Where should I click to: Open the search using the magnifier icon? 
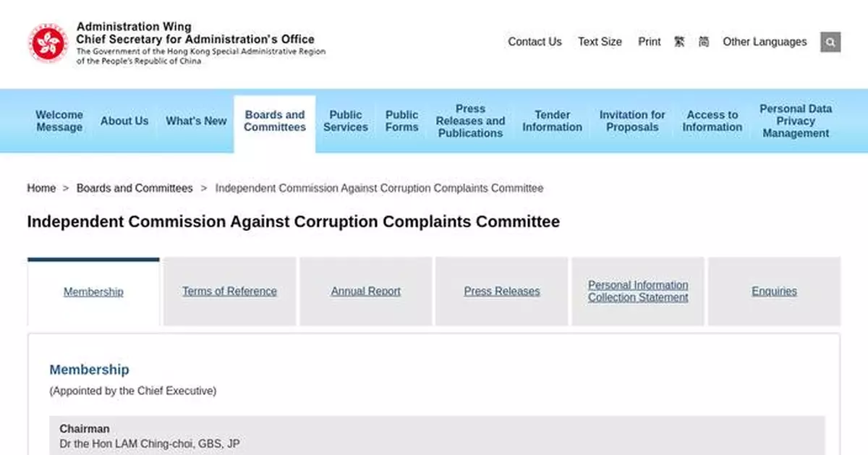coord(830,42)
